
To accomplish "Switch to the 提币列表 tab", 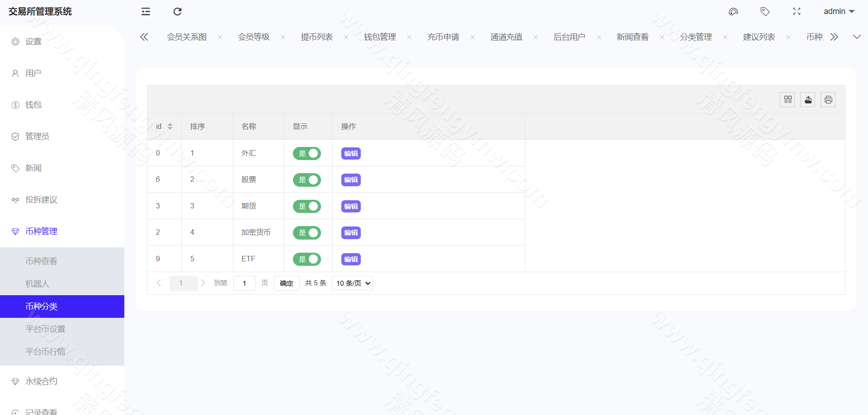I will (x=317, y=37).
